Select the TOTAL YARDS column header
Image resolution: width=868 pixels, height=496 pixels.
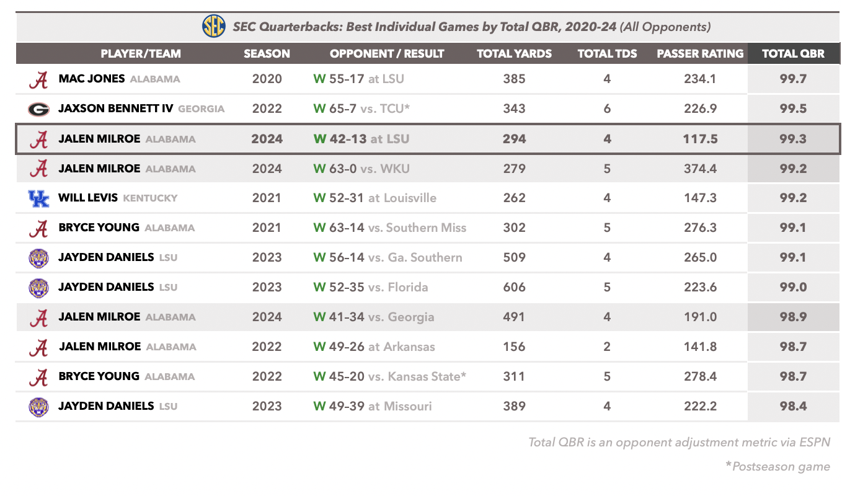(514, 53)
